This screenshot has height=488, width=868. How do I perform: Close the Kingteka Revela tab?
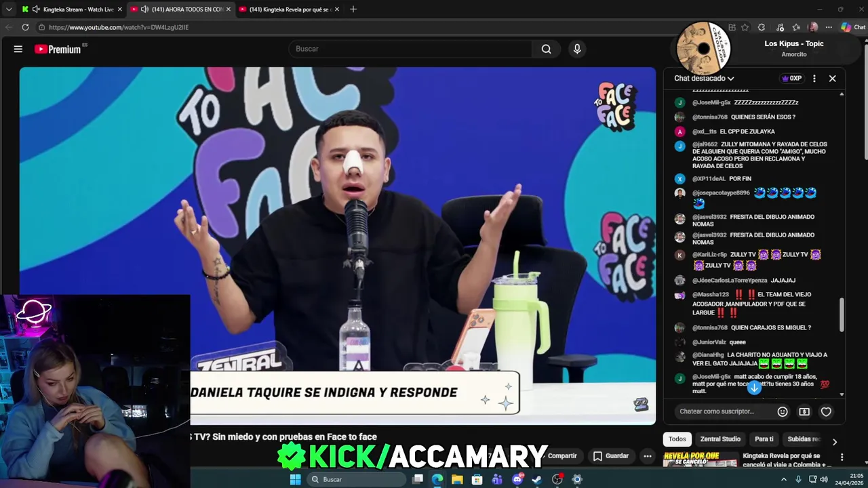click(x=337, y=9)
